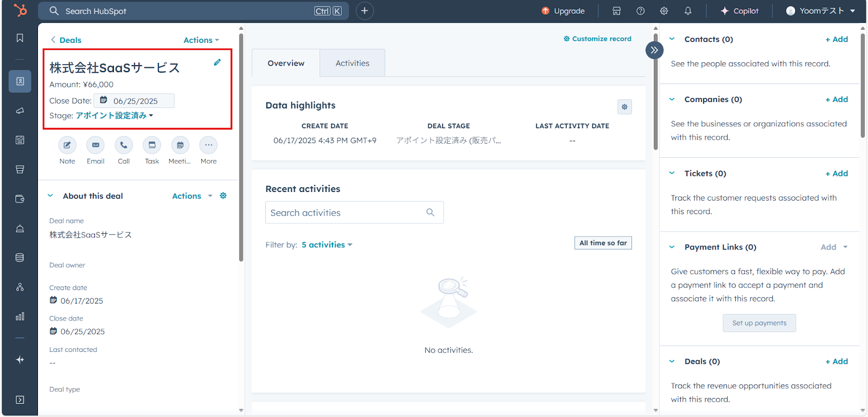Open the Service bell sidebar icon
Screen dimensions: 868x417
20,228
